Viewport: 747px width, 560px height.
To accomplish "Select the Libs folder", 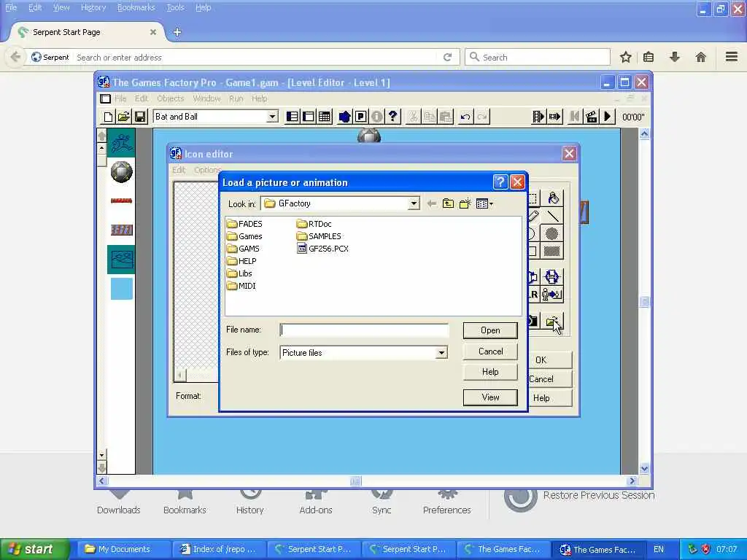I will 239,273.
